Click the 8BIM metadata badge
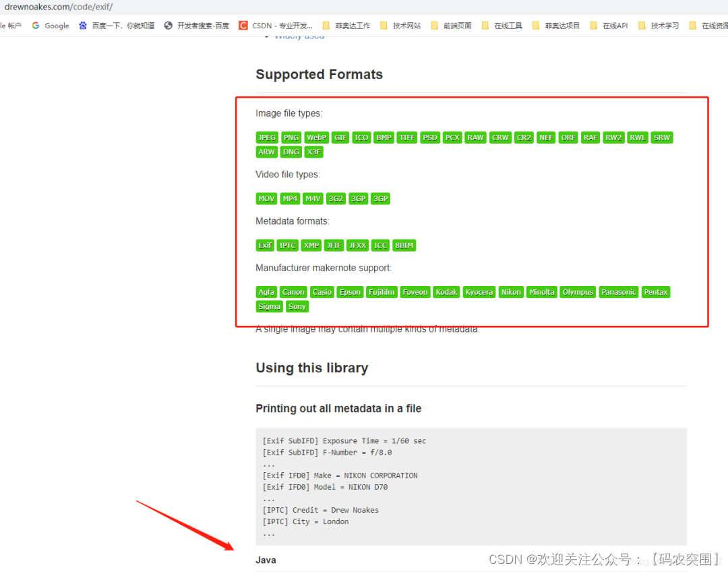This screenshot has height=572, width=728. click(x=404, y=246)
